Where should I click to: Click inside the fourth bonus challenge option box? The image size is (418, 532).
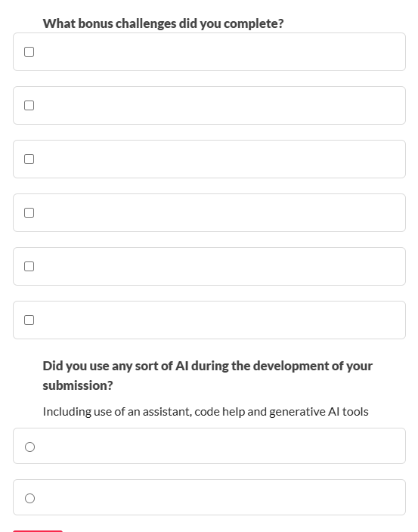coord(209,213)
